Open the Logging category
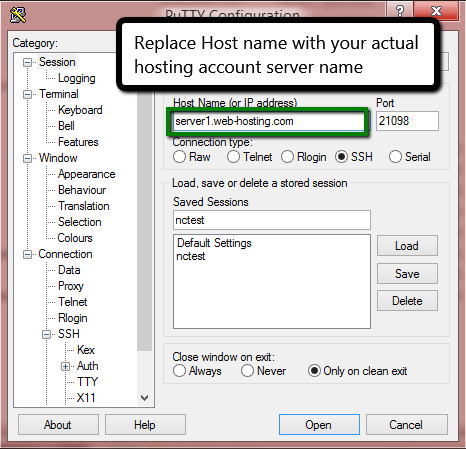This screenshot has width=466, height=449. point(77,78)
